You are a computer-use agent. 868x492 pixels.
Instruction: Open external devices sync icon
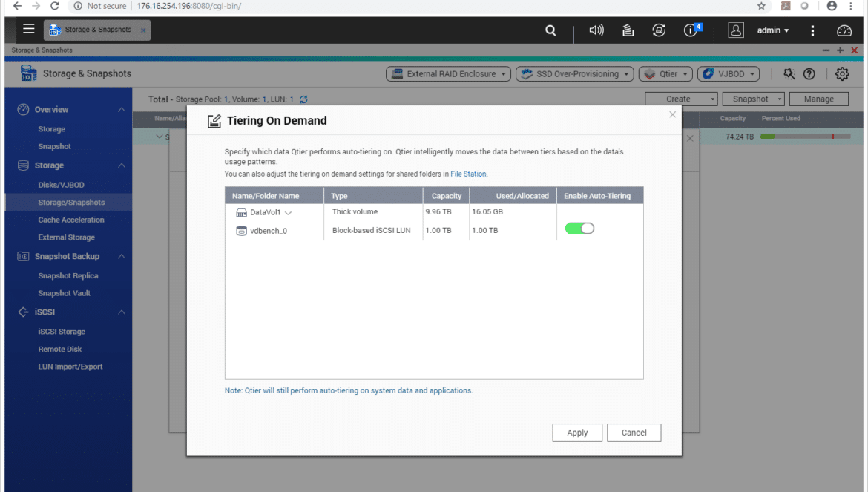click(659, 30)
